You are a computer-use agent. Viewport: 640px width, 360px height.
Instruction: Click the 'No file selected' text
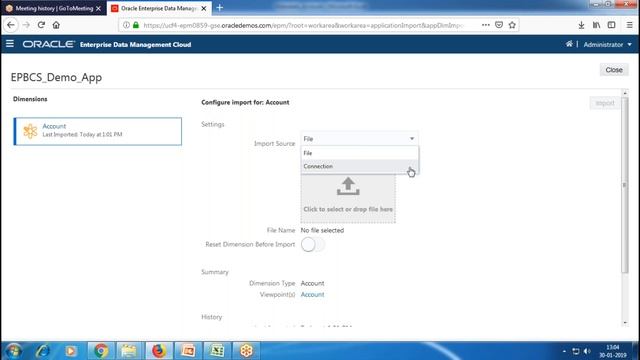coord(322,231)
